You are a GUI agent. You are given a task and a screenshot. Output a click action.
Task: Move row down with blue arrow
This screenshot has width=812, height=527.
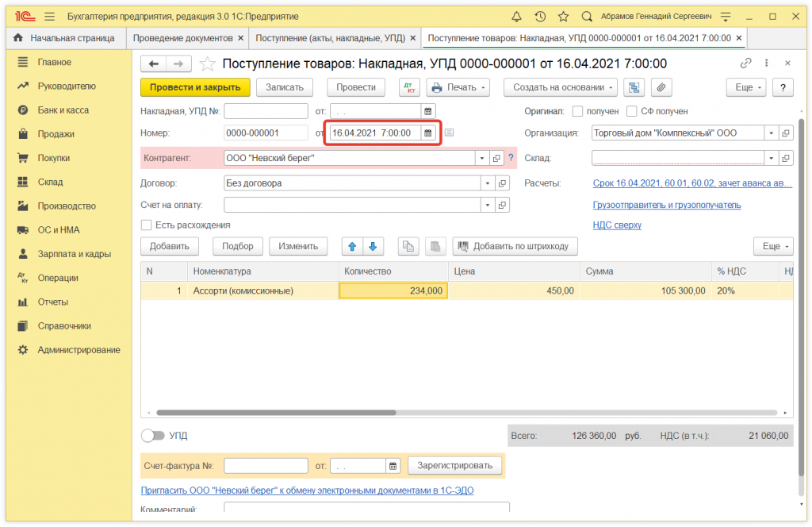click(373, 246)
